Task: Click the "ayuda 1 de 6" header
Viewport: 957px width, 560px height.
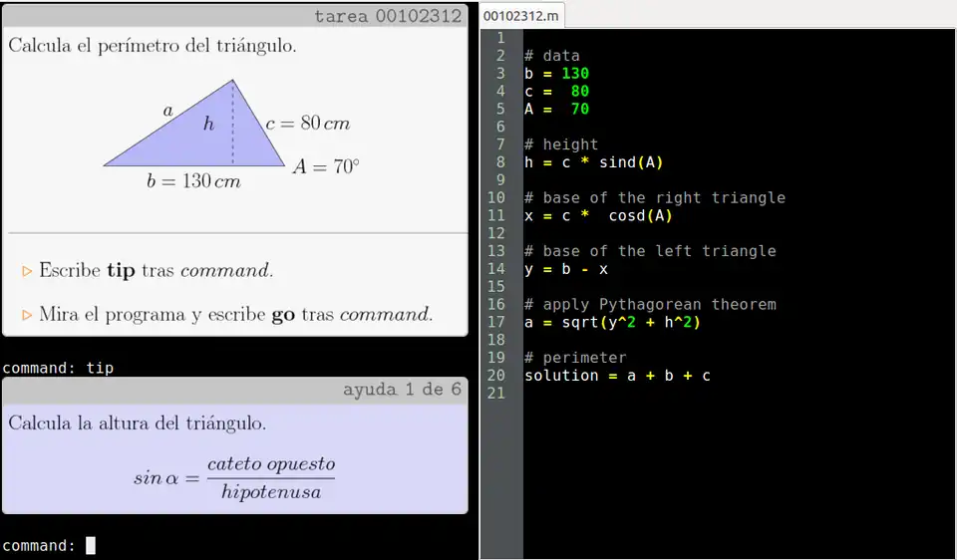Action: pos(234,389)
